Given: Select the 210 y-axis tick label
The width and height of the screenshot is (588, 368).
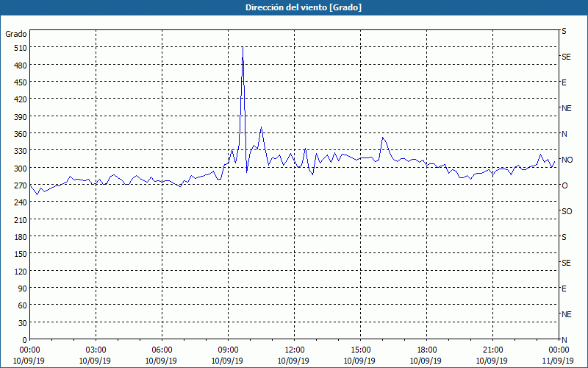Looking at the screenshot, I should click(21, 219).
